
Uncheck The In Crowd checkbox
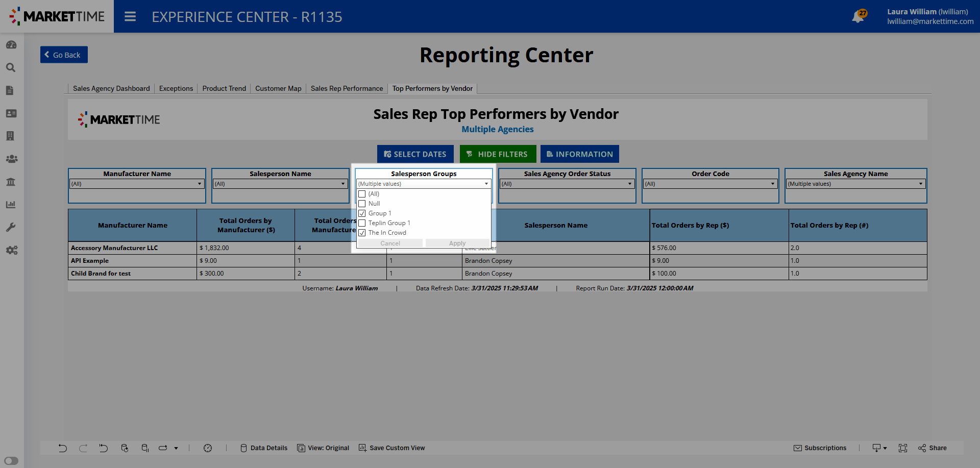click(x=362, y=233)
